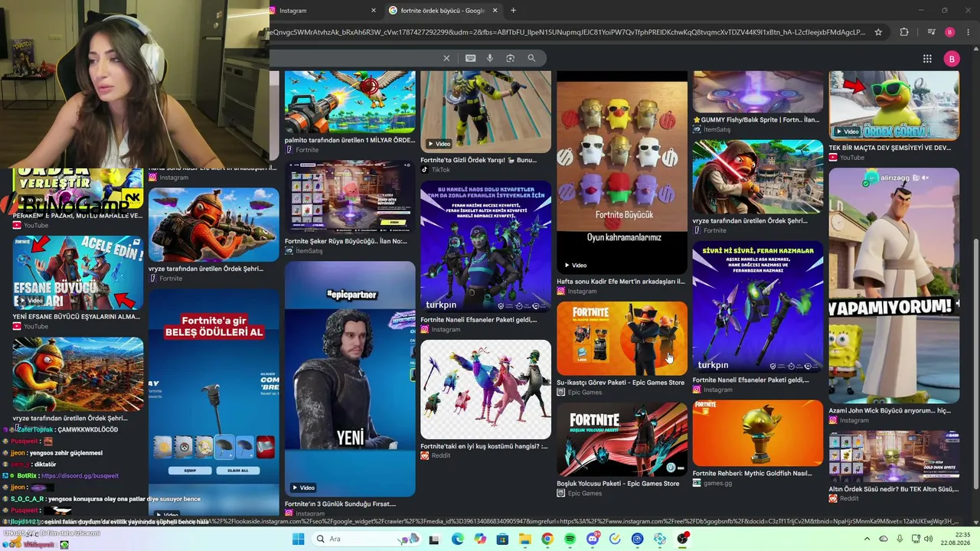
Task: Open 'Fortnite Şeker Rüya Büyücüğü' listing title
Action: [x=346, y=241]
